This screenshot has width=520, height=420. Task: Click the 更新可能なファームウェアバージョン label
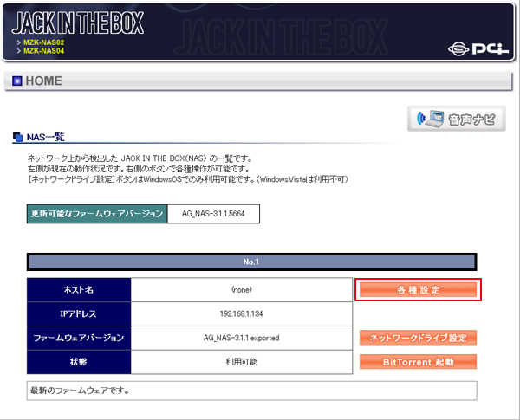(97, 214)
